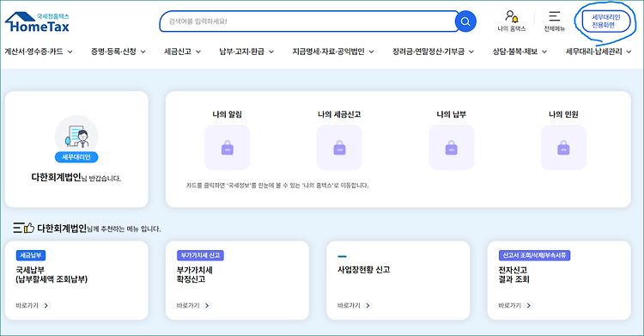Viewport: 644px width, 336px height.
Task: Click the lock icon under 나의 납부
Action: coord(452,148)
